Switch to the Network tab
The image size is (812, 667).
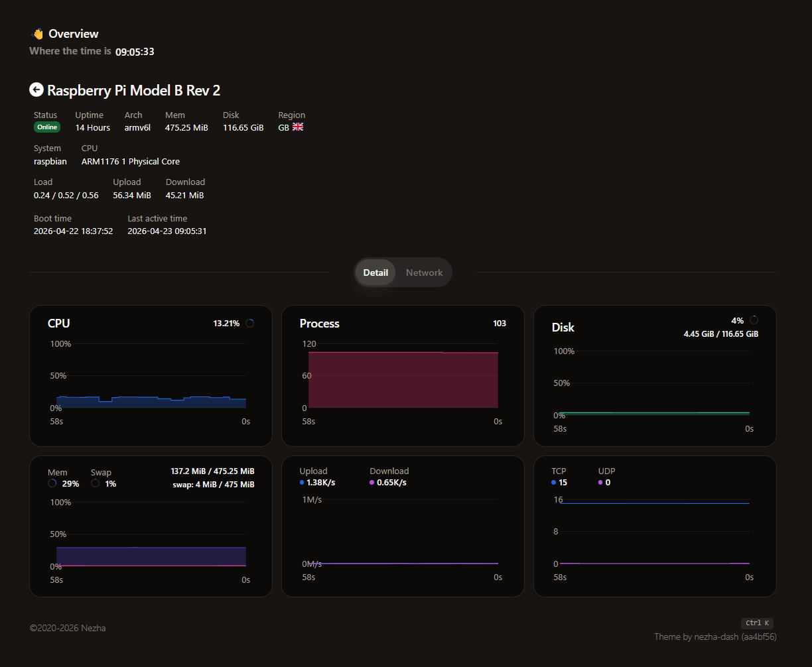click(x=424, y=273)
